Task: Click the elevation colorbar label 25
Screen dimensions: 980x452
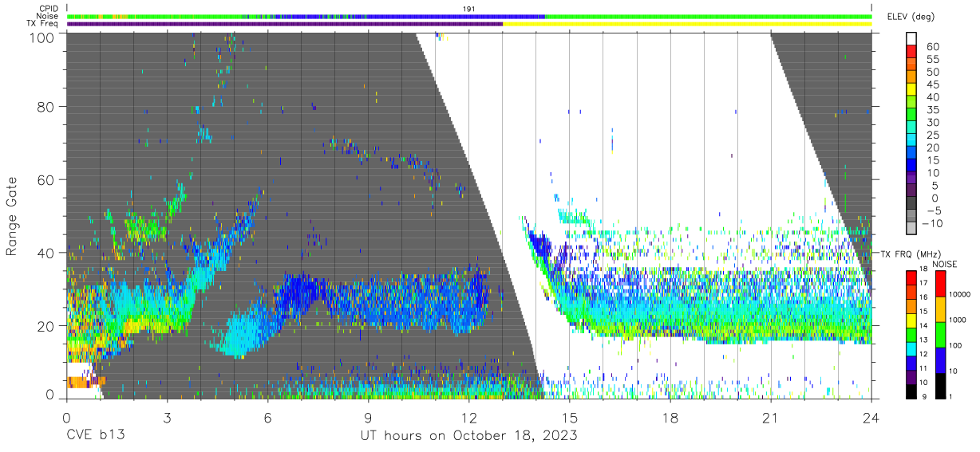Action: click(931, 135)
